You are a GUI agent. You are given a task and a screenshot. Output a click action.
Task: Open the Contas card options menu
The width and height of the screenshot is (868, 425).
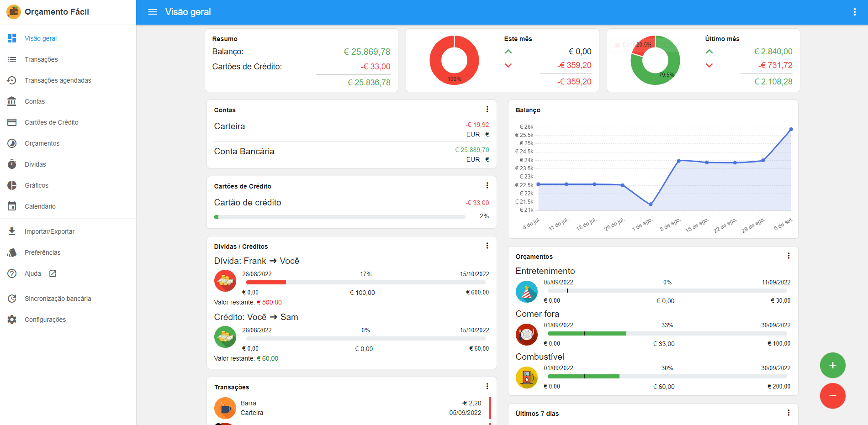487,110
